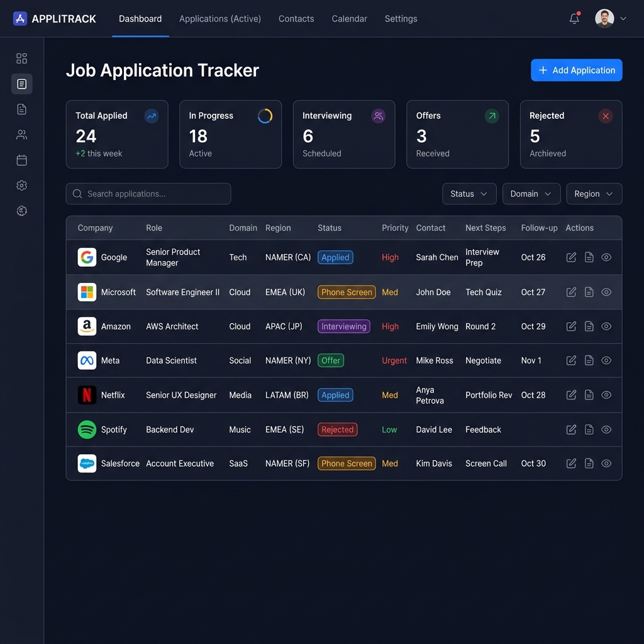Screen dimensions: 644x644
Task: Open the sidebar contacts people icon
Action: tap(22, 135)
